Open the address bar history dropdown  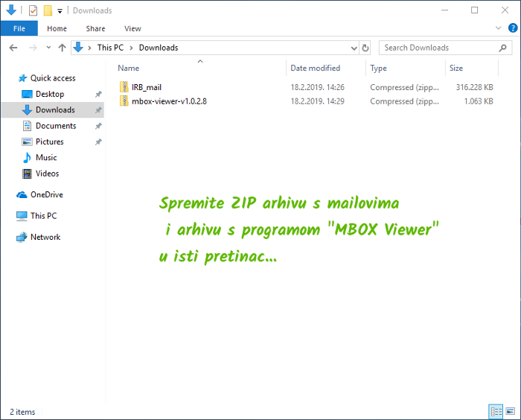pos(353,48)
